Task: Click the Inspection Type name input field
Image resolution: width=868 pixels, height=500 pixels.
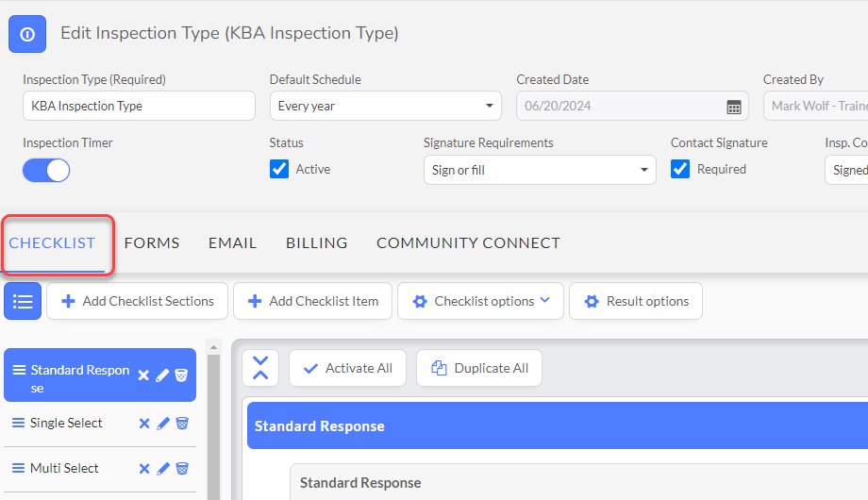Action: [139, 106]
